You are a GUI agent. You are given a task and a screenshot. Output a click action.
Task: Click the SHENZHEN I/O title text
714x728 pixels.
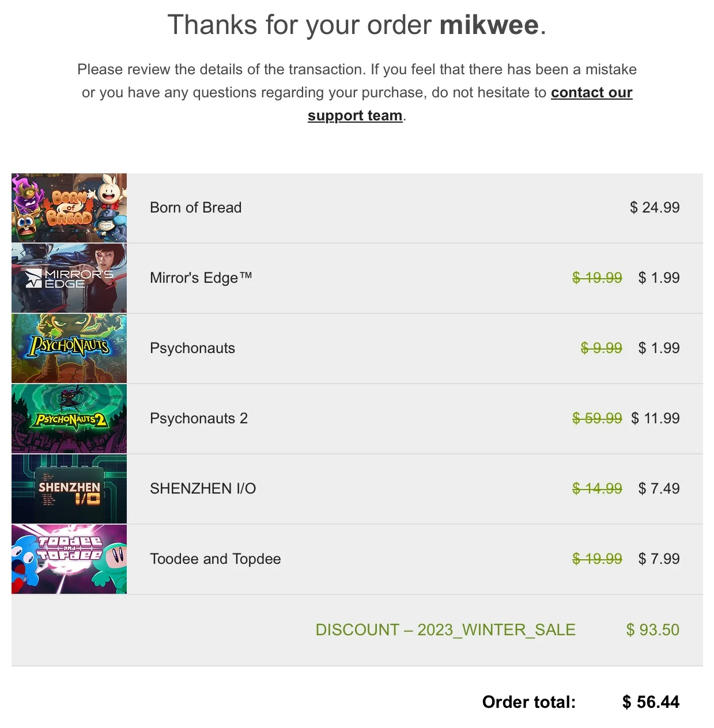click(x=203, y=488)
